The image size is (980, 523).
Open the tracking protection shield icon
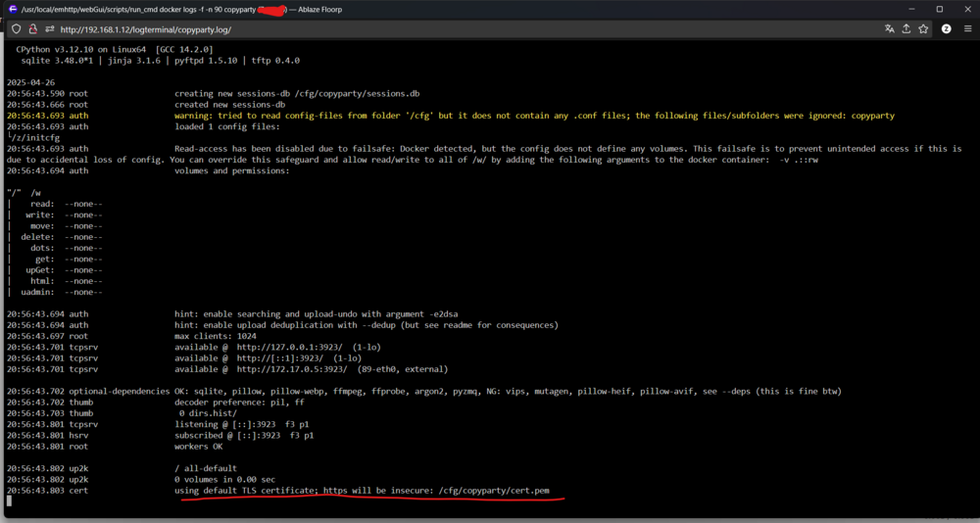[x=17, y=28]
